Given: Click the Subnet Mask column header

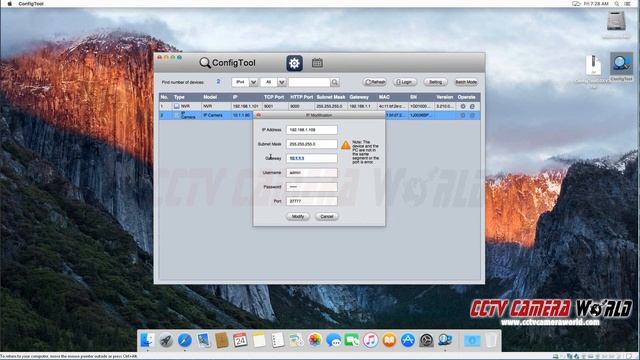Looking at the screenshot, I should pyautogui.click(x=331, y=97).
